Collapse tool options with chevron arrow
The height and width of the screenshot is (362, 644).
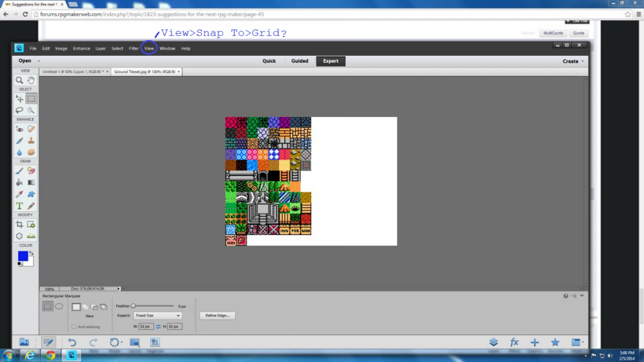(x=582, y=295)
